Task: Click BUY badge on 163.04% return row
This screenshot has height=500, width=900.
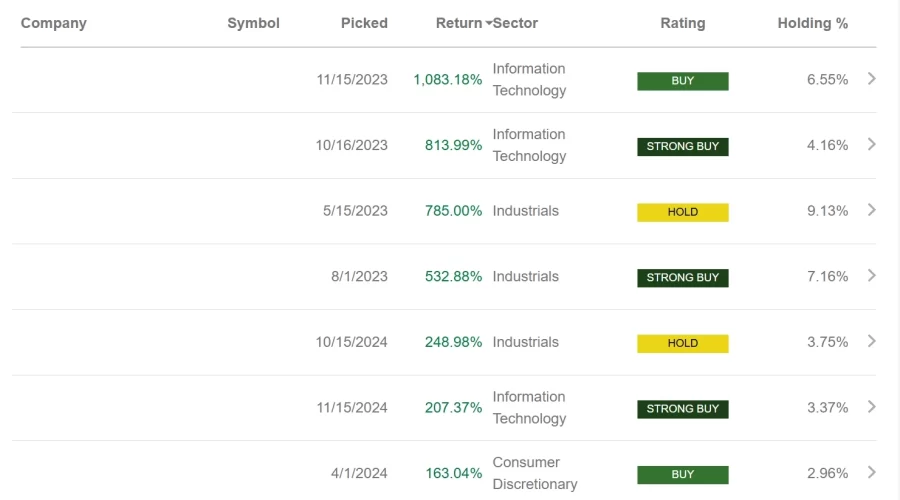Action: (x=682, y=474)
